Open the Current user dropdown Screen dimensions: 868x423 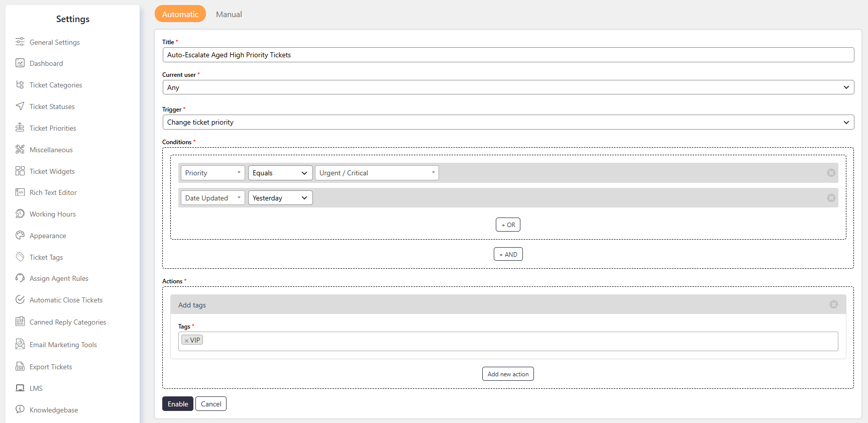pyautogui.click(x=508, y=87)
